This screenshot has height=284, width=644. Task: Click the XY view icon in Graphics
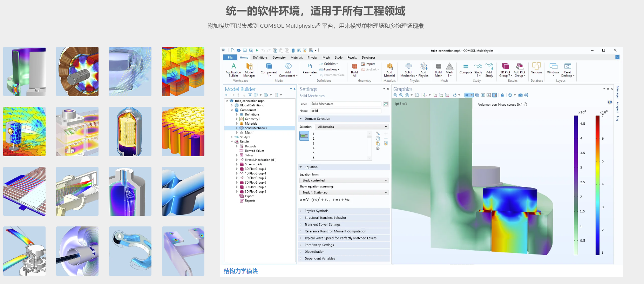435,95
